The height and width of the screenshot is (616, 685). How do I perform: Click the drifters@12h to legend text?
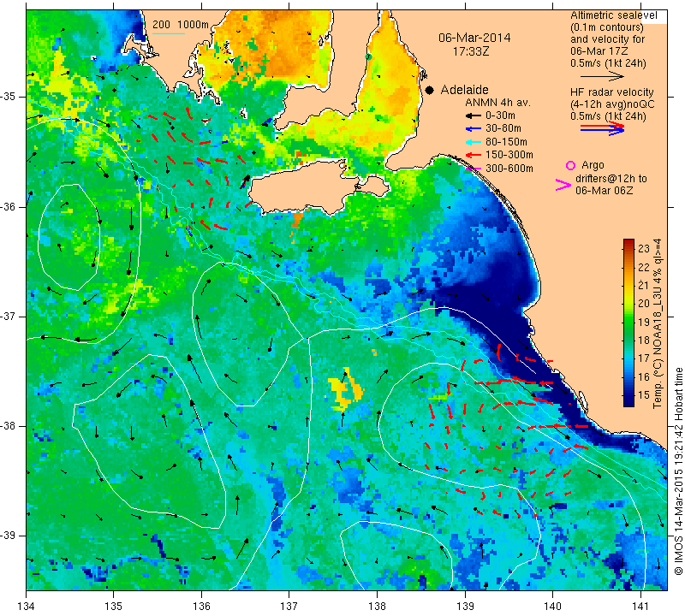(611, 179)
